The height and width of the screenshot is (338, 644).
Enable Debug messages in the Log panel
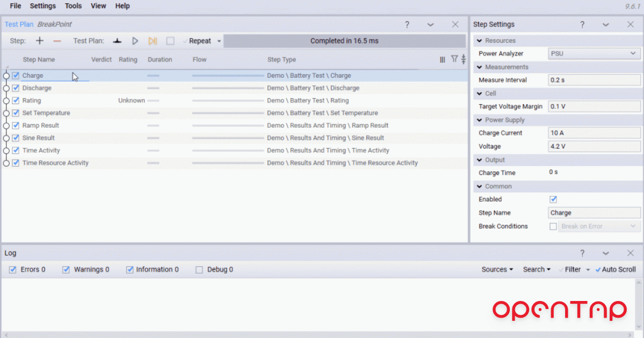coord(200,269)
